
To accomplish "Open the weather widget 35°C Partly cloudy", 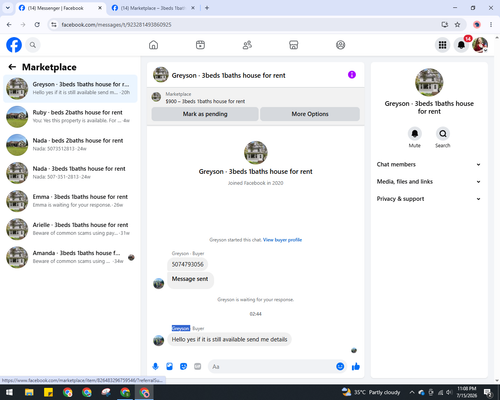I will (371, 392).
